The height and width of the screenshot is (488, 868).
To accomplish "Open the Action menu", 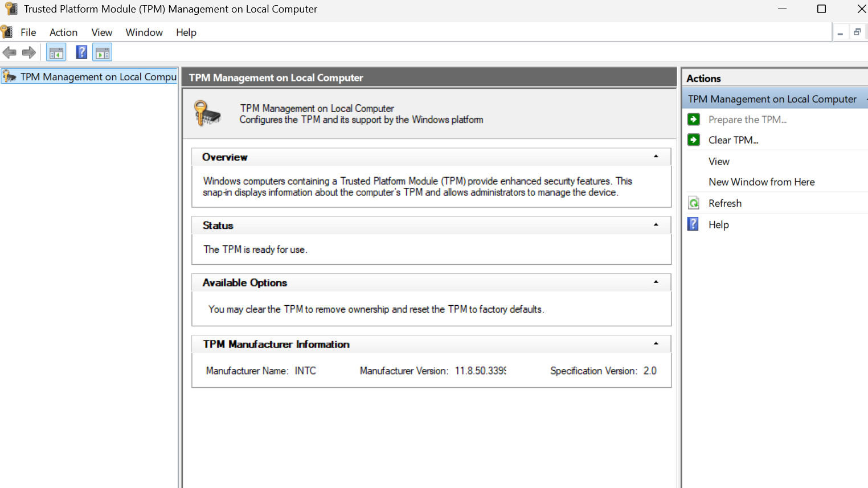I will click(63, 32).
